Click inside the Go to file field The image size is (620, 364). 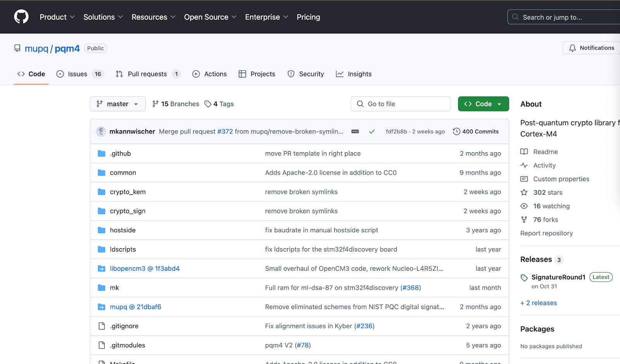(x=400, y=104)
